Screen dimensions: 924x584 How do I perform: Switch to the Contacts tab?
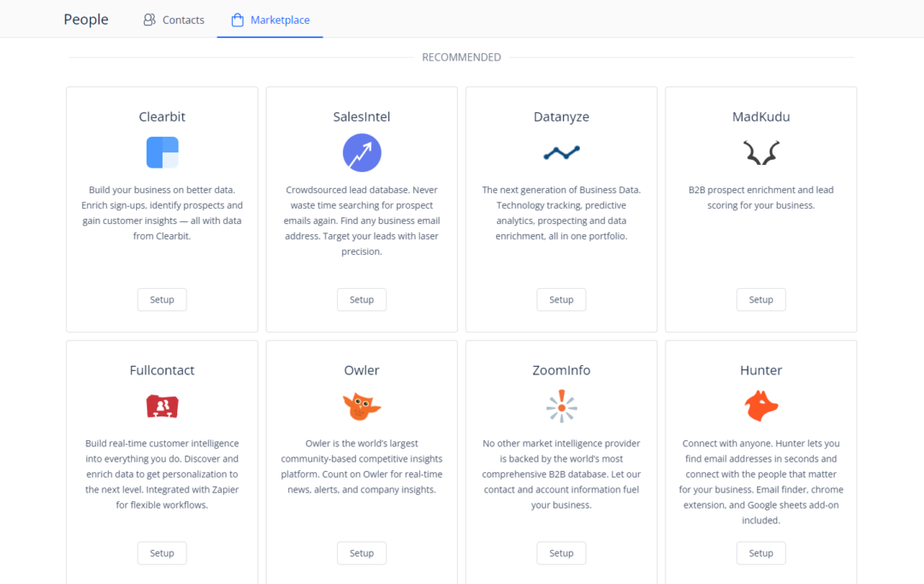click(x=174, y=20)
